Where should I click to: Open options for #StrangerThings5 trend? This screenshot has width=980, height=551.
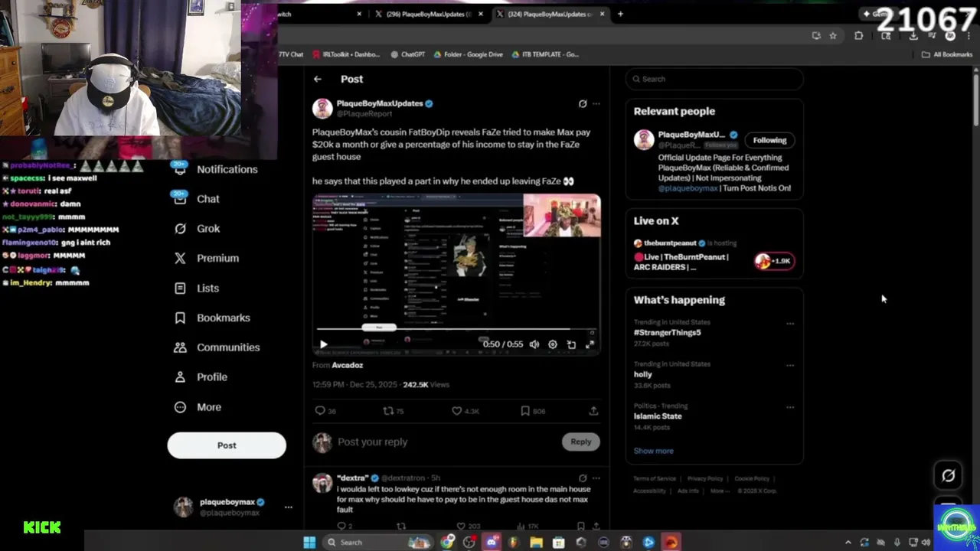tap(790, 324)
